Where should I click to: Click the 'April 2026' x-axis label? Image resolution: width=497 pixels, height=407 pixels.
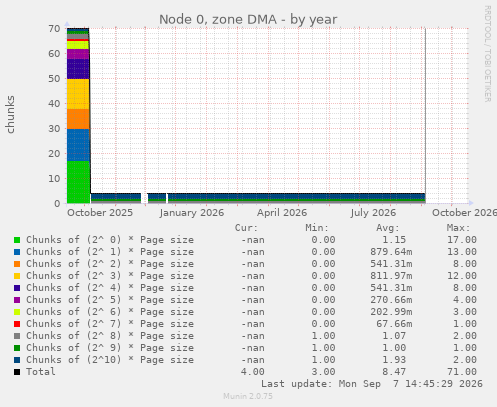point(282,213)
